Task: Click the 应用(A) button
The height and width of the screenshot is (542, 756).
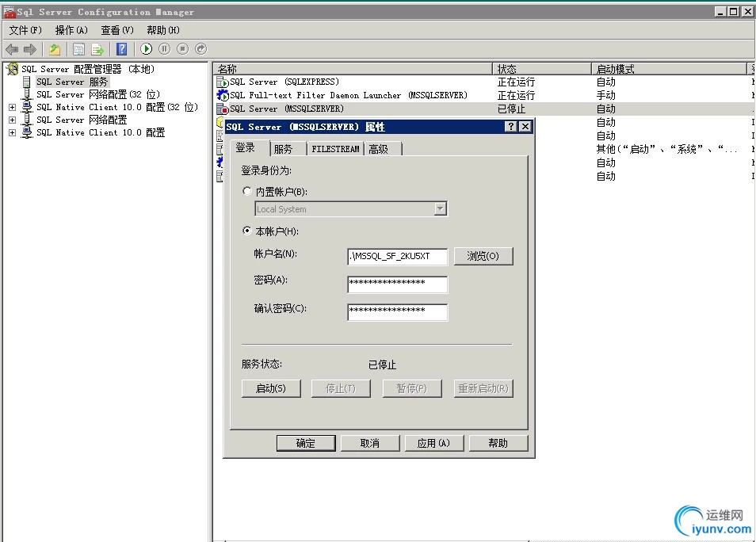Action: 434,443
